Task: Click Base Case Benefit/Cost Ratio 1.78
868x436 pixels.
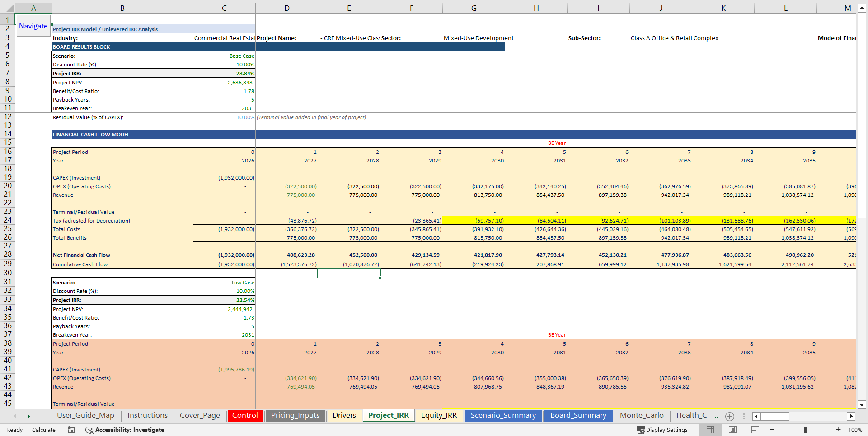Action: [x=224, y=91]
